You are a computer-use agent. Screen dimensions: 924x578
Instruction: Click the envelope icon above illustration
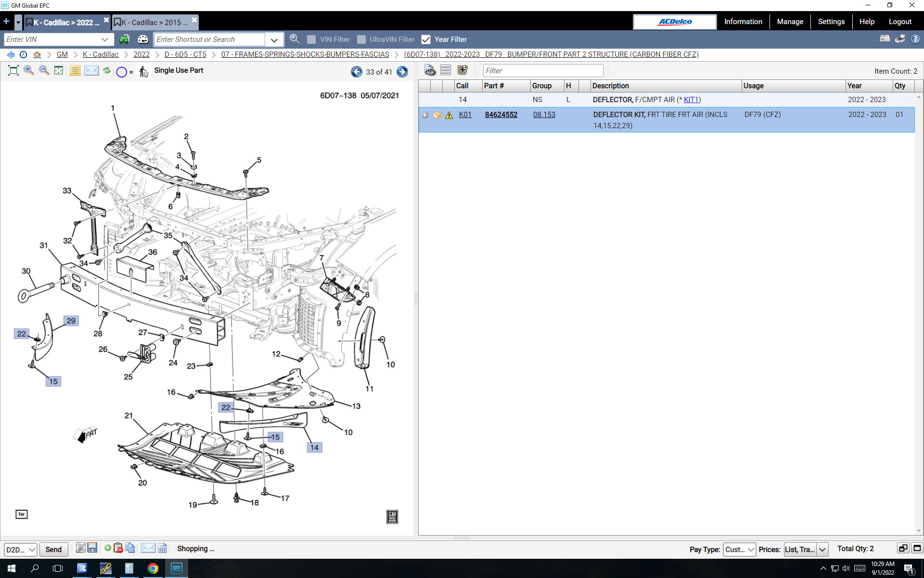tap(91, 71)
